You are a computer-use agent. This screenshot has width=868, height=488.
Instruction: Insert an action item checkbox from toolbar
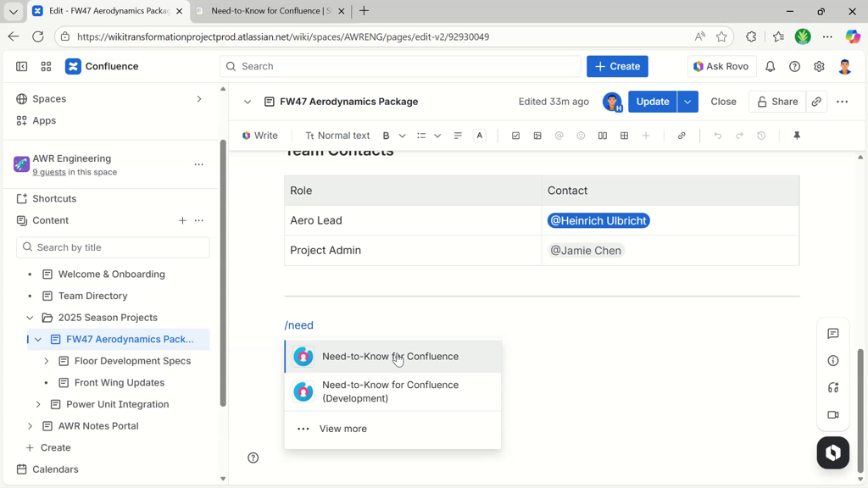(515, 136)
